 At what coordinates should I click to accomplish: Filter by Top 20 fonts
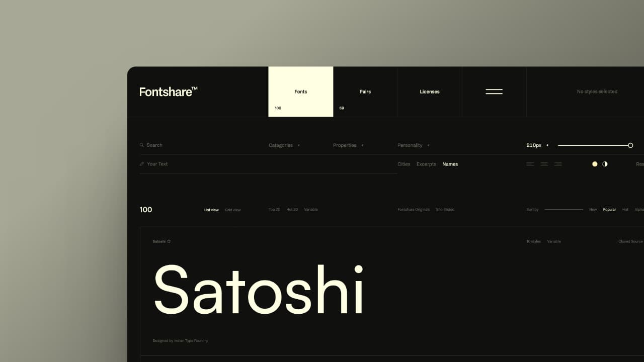coord(274,210)
